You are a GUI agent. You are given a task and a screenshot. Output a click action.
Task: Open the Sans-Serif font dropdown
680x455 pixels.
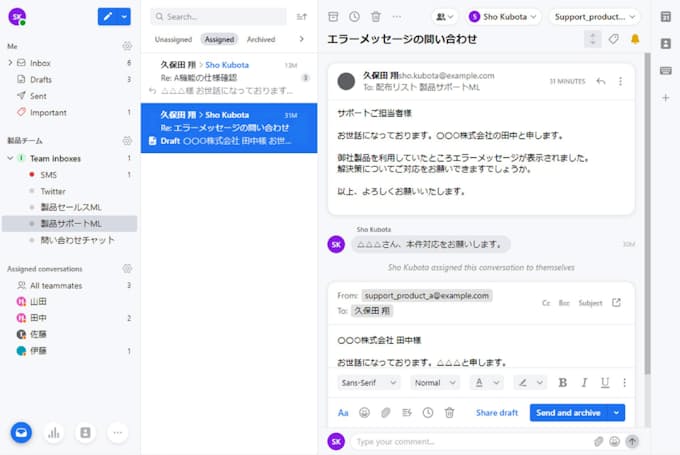[x=369, y=383]
